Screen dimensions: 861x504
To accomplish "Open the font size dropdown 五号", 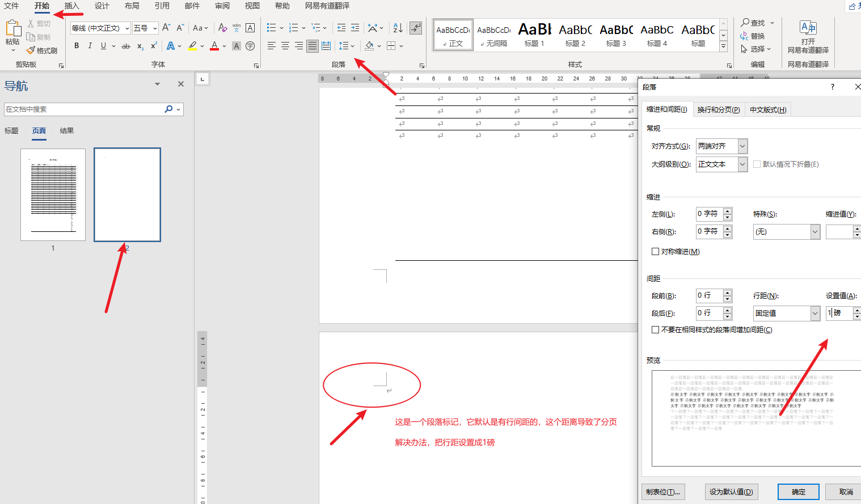I will pyautogui.click(x=155, y=28).
